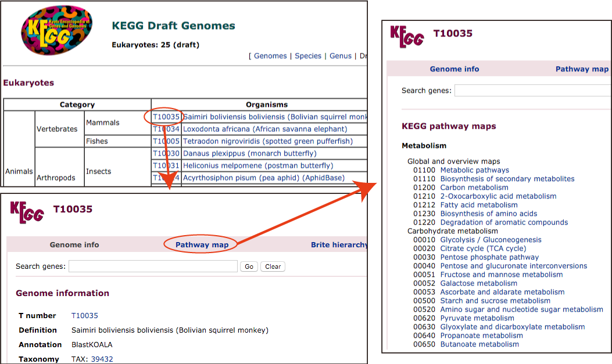Open Fatty acid metabolism map
The height and width of the screenshot is (364, 612).
click(479, 204)
